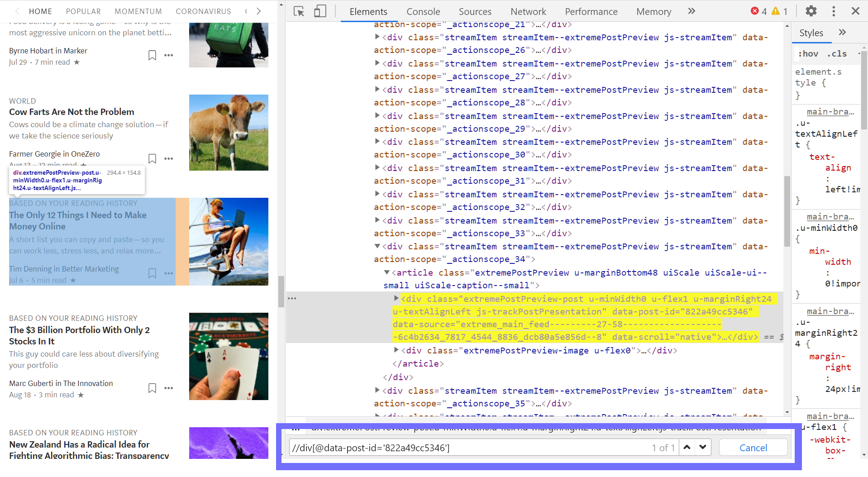Switch to the Sources tab
This screenshot has height=477, width=868.
point(475,12)
